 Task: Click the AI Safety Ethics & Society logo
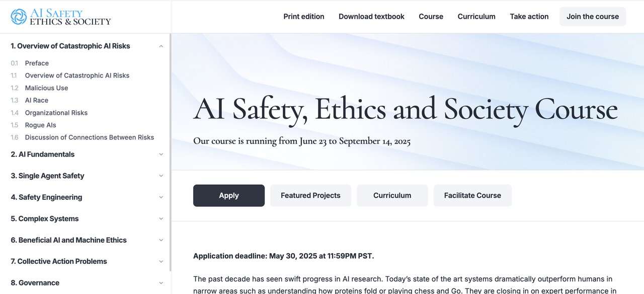coord(60,17)
